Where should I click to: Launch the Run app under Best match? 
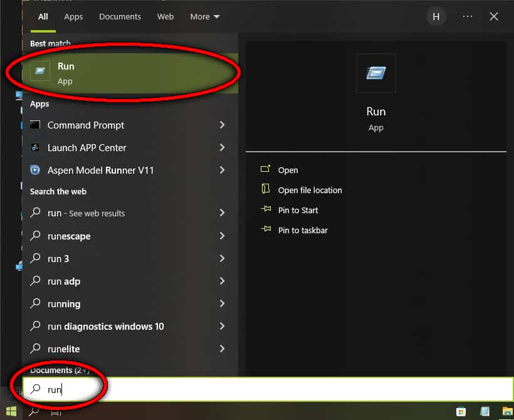coord(94,72)
